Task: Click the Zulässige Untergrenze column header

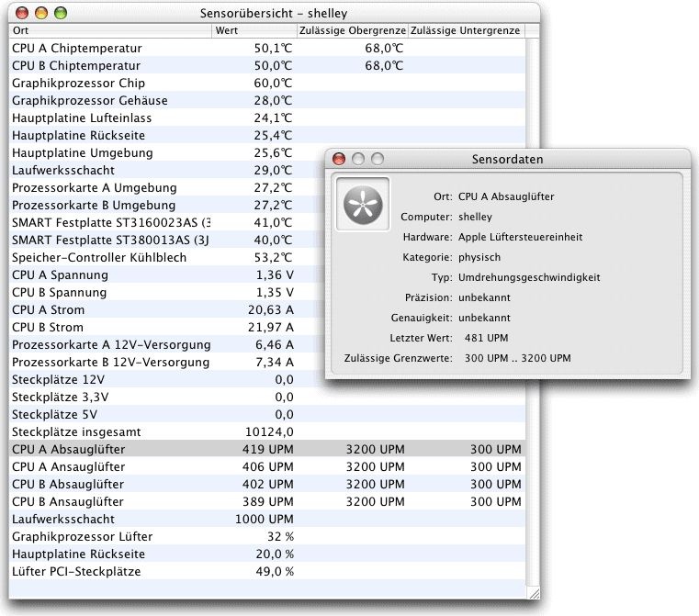Action: (465, 30)
